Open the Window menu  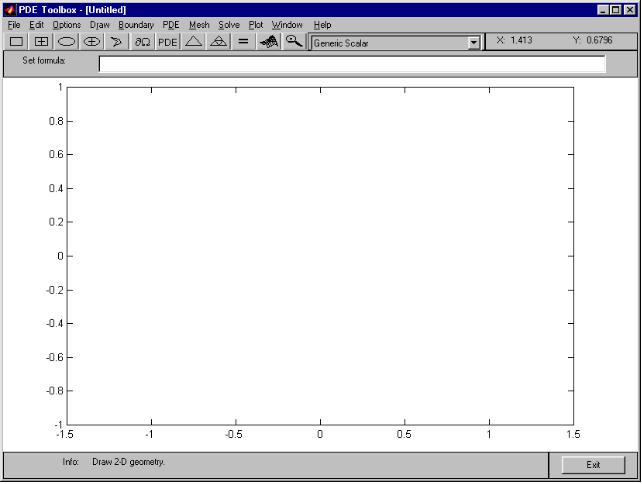[x=287, y=25]
